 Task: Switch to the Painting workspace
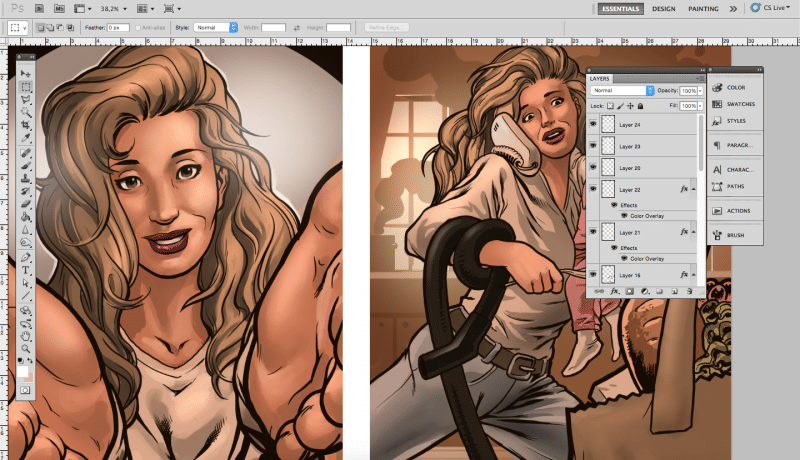click(x=703, y=9)
